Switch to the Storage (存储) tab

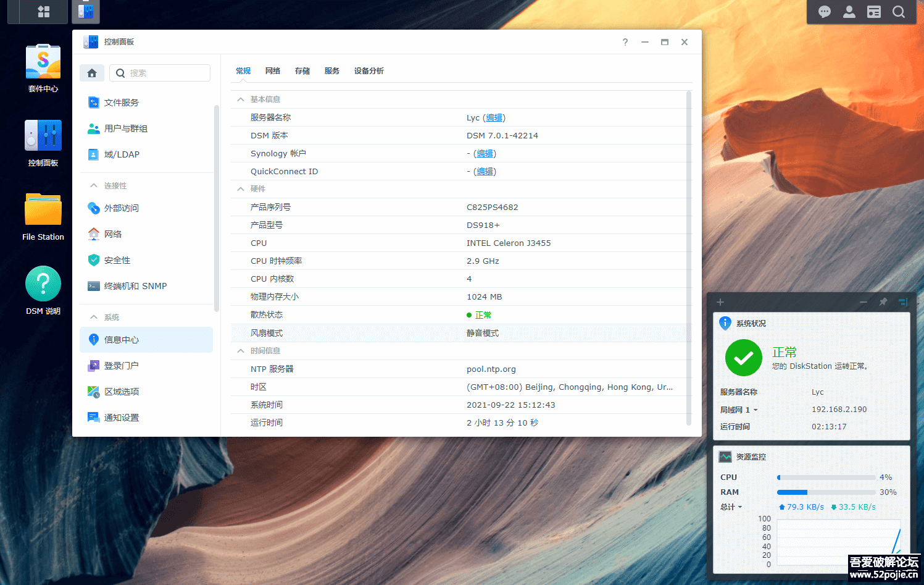coord(302,71)
